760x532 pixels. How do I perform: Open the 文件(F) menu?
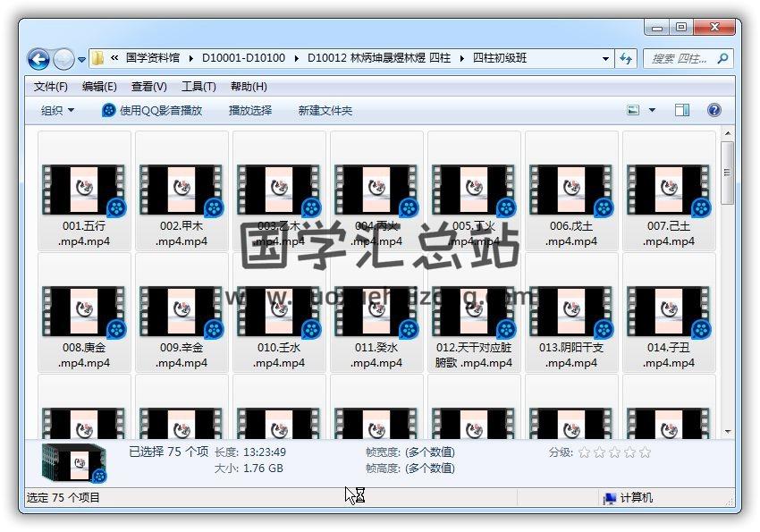pyautogui.click(x=50, y=87)
